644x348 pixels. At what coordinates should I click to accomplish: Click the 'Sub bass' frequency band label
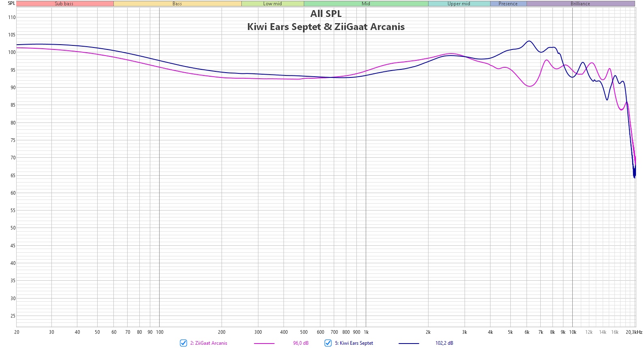pos(64,4)
